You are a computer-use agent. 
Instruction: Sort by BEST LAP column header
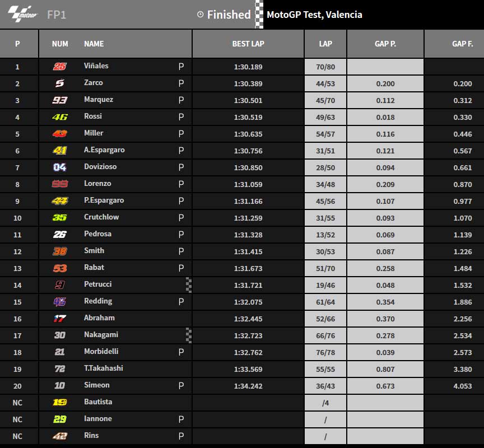point(248,44)
